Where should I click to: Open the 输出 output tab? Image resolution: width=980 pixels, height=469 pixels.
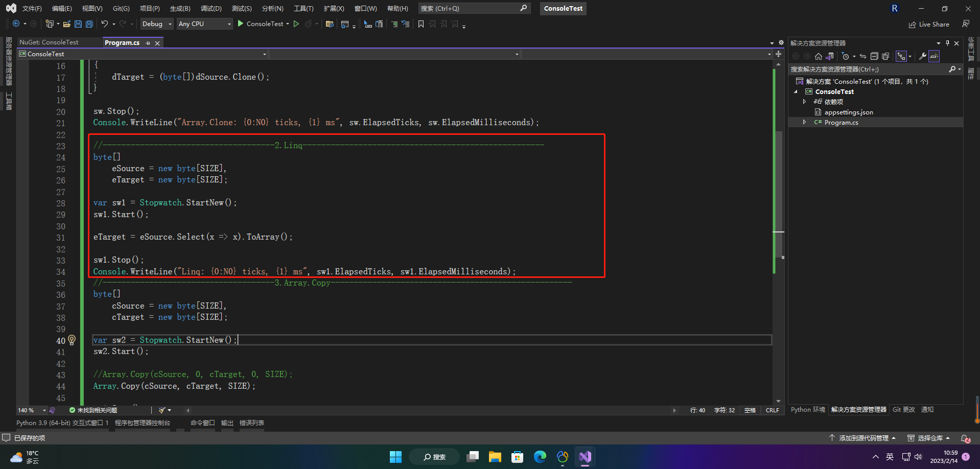(227, 423)
